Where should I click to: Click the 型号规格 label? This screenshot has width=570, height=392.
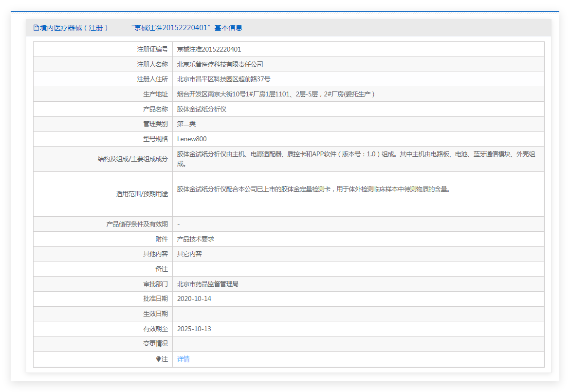156,139
